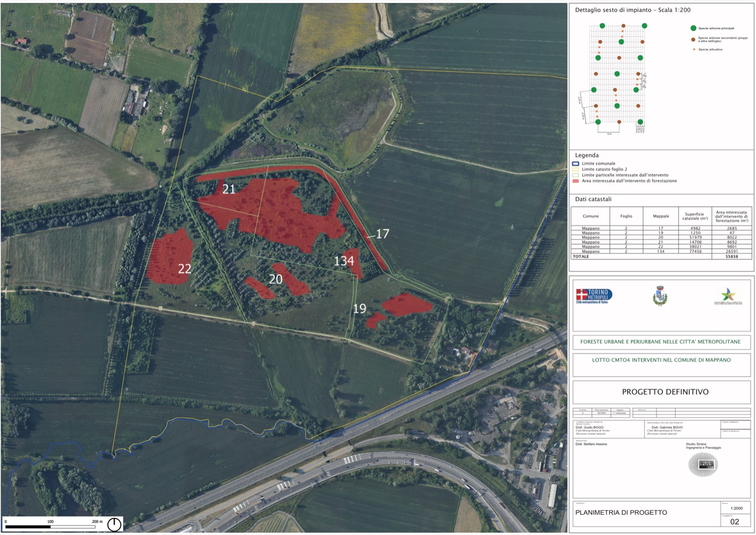
Task: Click the small orange Specie arbustive legend dot
Action: [x=694, y=50]
